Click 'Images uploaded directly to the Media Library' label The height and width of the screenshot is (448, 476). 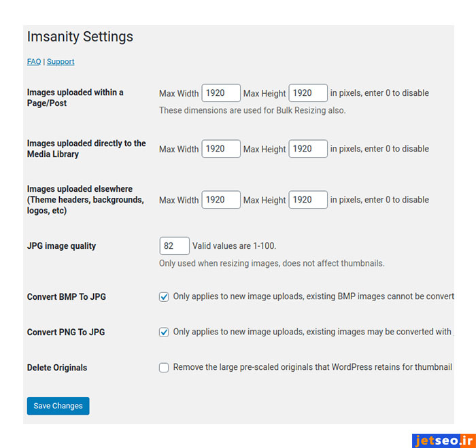coord(86,149)
